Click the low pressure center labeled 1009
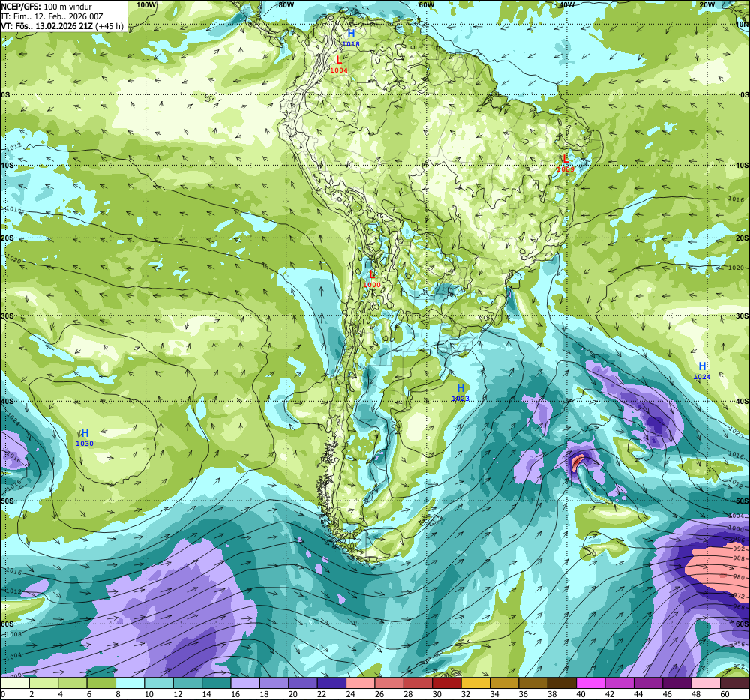 click(x=565, y=163)
